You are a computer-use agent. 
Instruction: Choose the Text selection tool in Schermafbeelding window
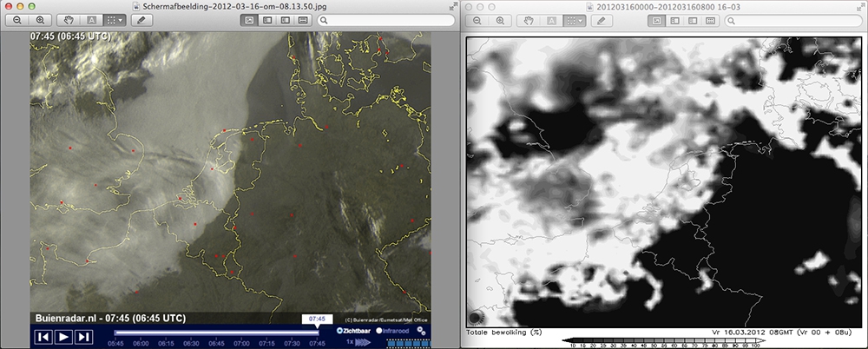[91, 20]
